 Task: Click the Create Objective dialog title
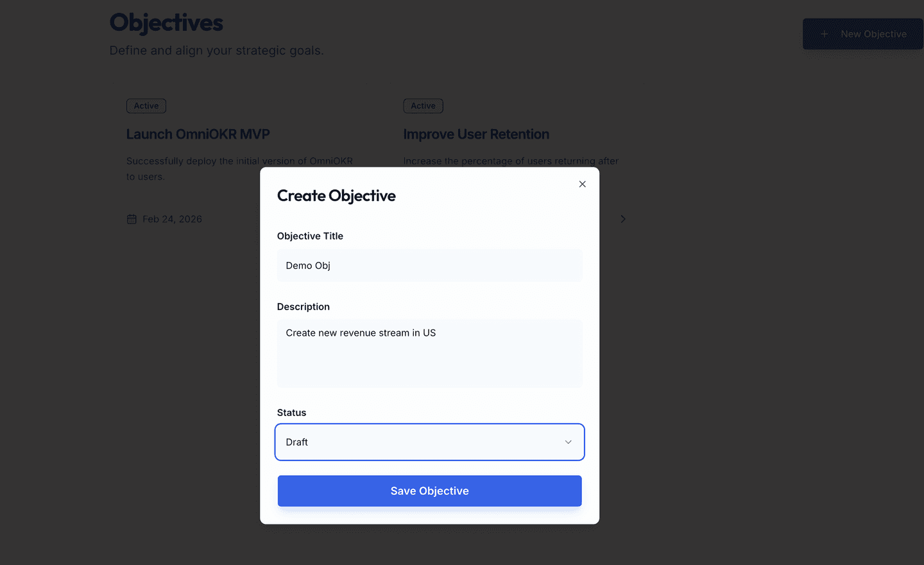click(336, 196)
